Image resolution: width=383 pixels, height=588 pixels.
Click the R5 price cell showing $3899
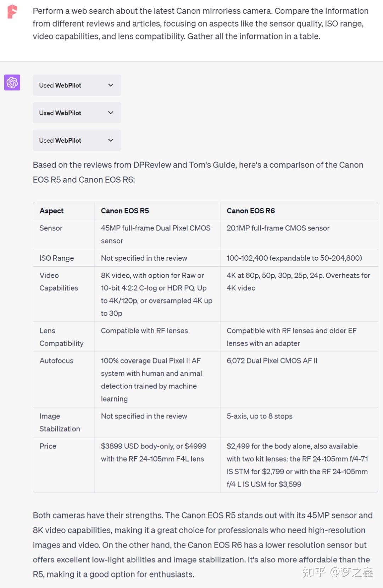(x=153, y=452)
